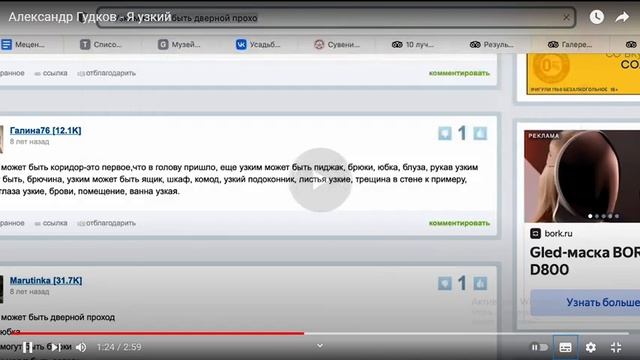Upvote Marutinka answer

[x=480, y=283]
